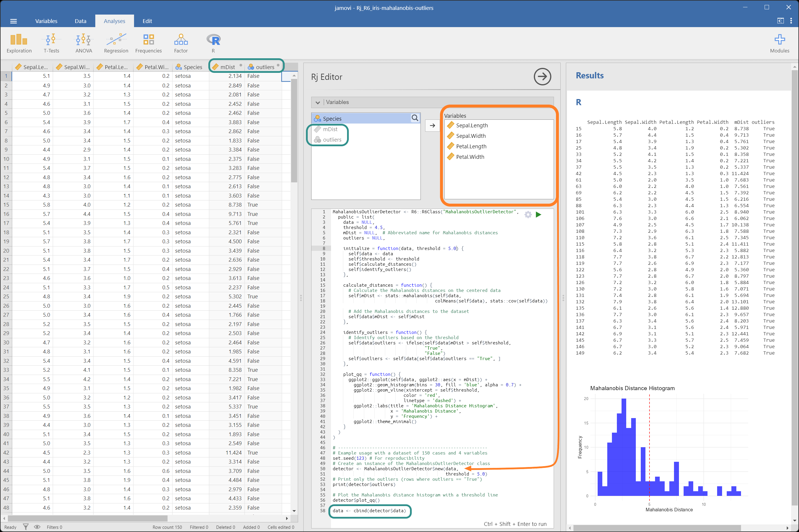Select the Species column header
The height and width of the screenshot is (532, 799).
coord(190,67)
